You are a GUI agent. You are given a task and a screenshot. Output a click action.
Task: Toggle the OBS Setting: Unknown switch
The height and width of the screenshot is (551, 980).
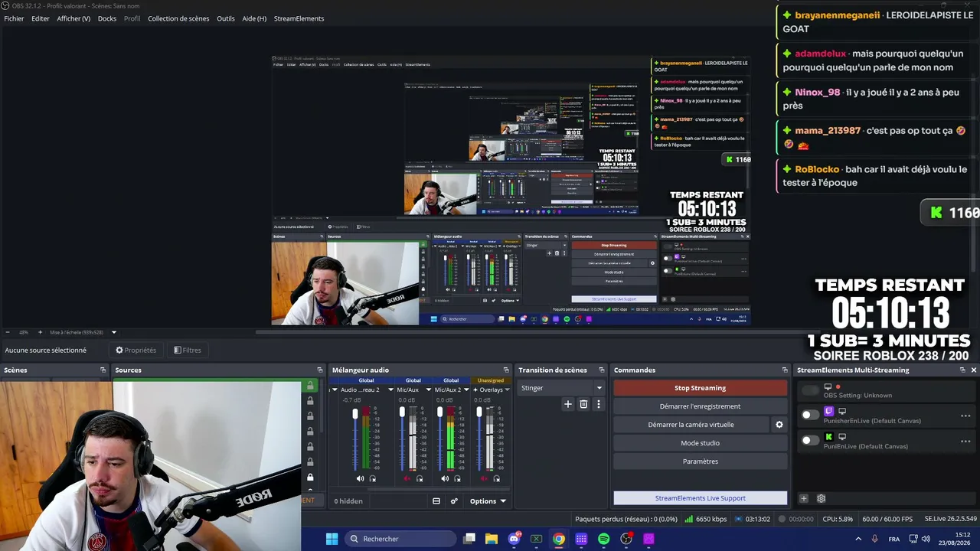click(x=810, y=390)
